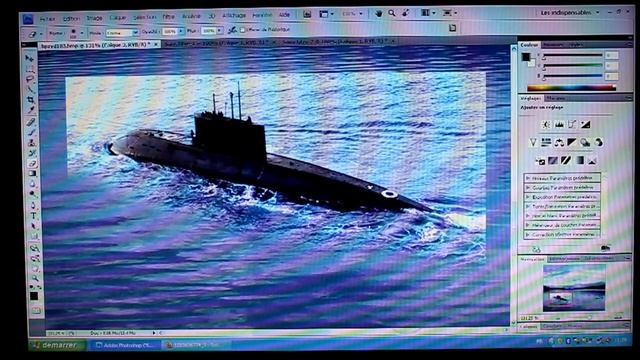
Task: Click the color panel foreground swatch
Action: coord(526,57)
